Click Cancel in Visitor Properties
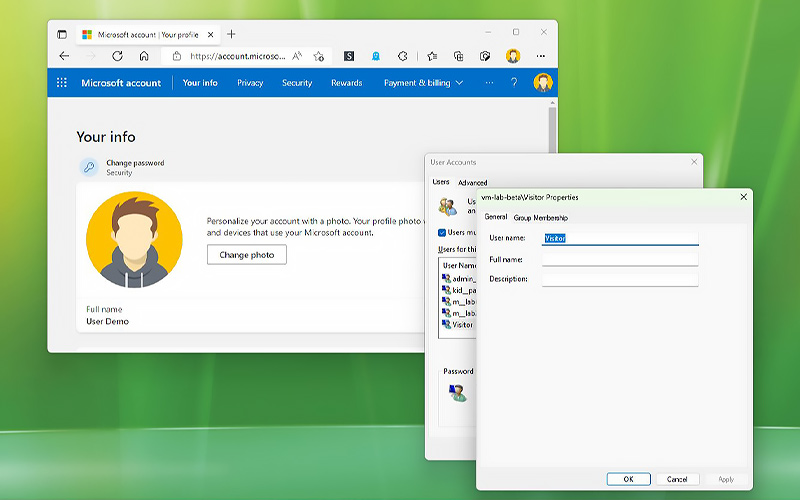Screen dimensions: 800x500 pyautogui.click(x=677, y=479)
